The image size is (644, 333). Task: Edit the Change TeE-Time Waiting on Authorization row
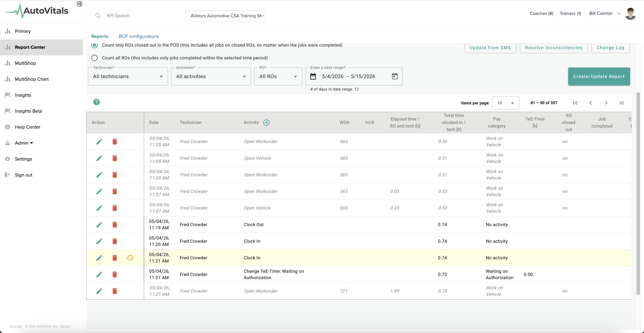(x=99, y=274)
